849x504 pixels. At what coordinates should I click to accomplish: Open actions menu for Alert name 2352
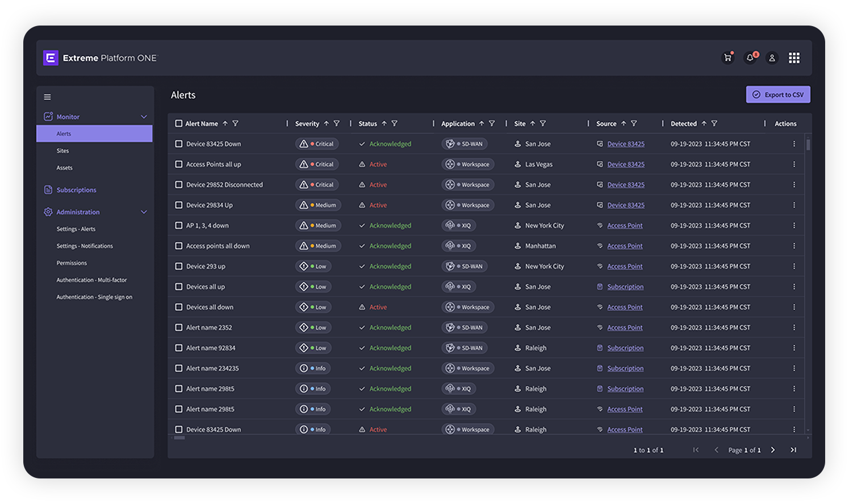click(794, 328)
